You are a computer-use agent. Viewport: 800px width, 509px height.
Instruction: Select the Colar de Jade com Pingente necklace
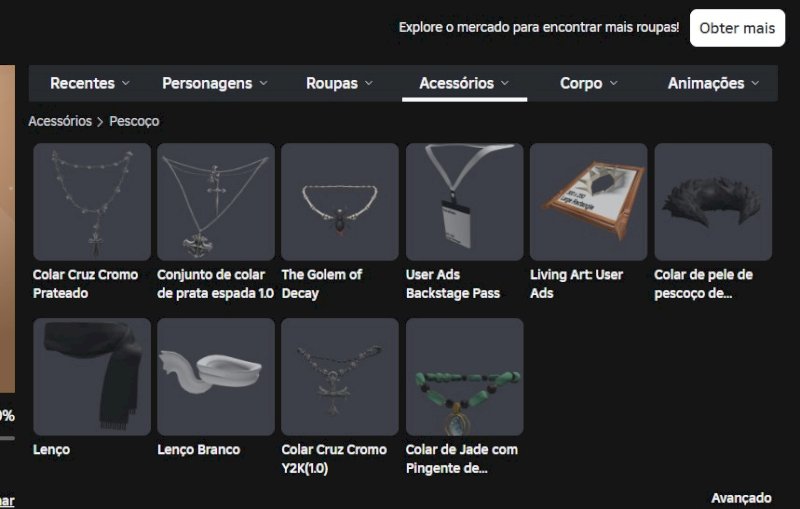pos(464,376)
